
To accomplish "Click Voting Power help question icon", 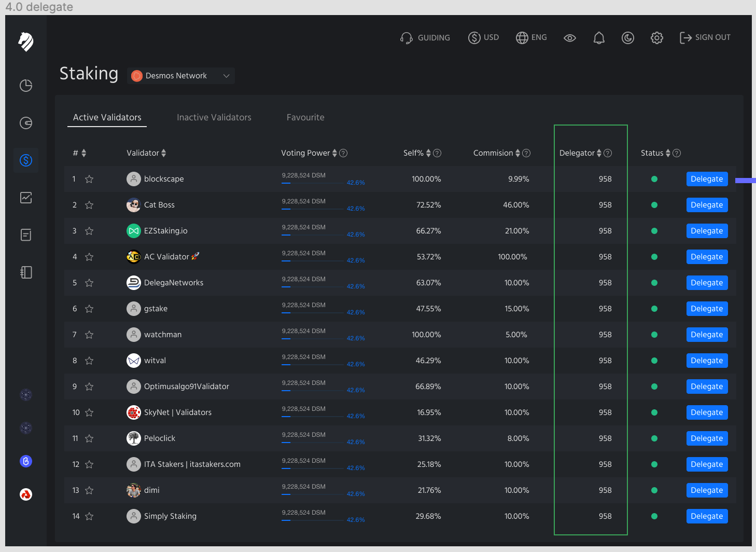I will pos(343,153).
